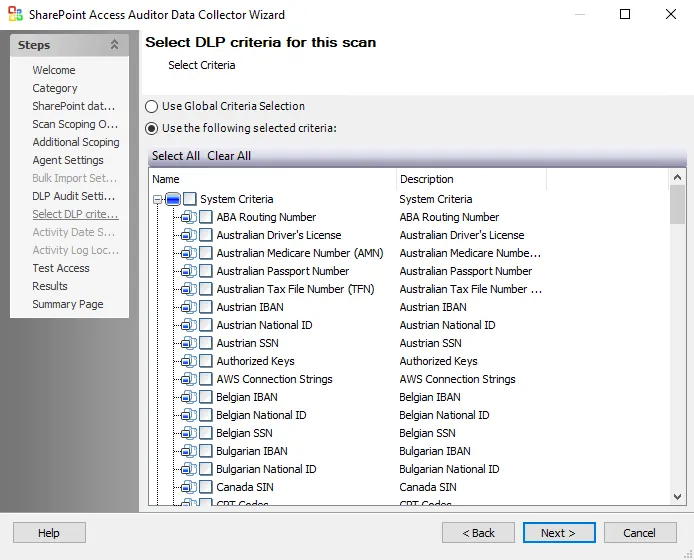Viewport: 694px width, 560px height.
Task: Click the Belgian IBAN criteria icon
Action: [189, 397]
